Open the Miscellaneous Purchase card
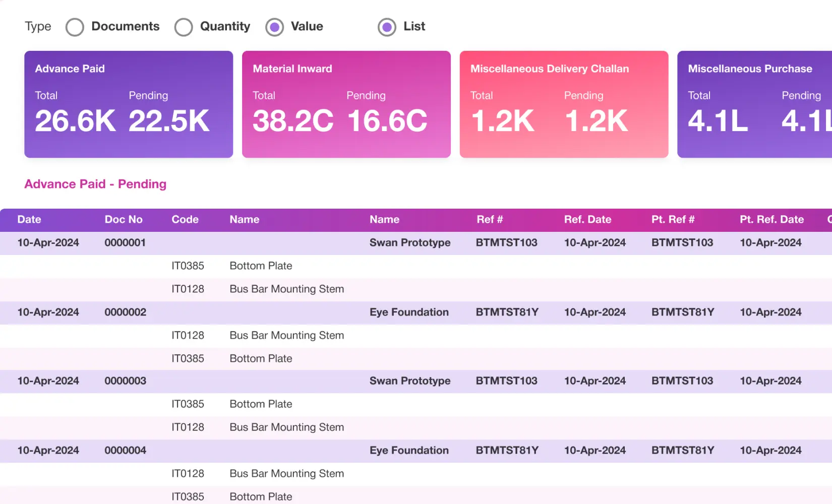 click(755, 104)
